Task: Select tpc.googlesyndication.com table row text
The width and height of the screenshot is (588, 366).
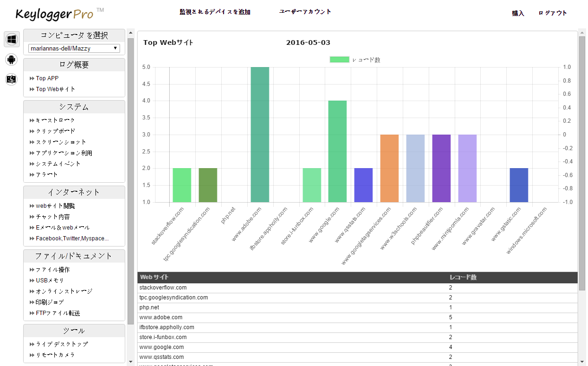Action: coord(173,298)
